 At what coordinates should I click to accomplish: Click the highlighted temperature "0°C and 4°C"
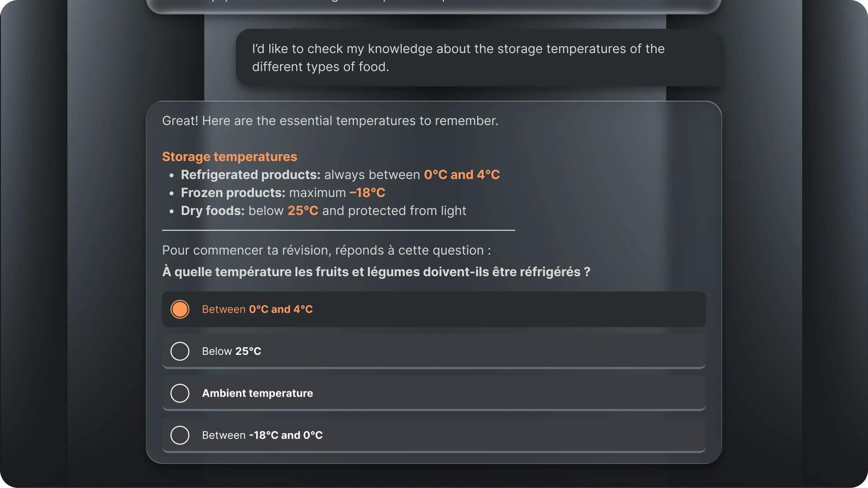coord(462,175)
